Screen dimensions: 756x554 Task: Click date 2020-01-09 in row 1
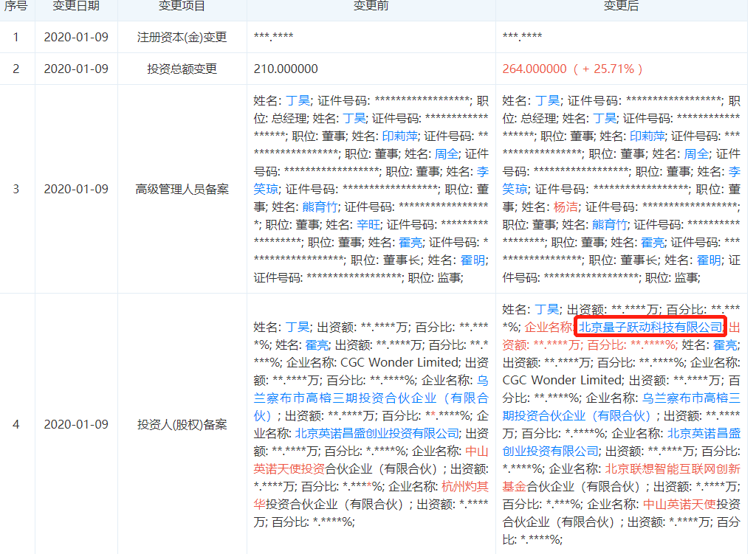pos(76,37)
